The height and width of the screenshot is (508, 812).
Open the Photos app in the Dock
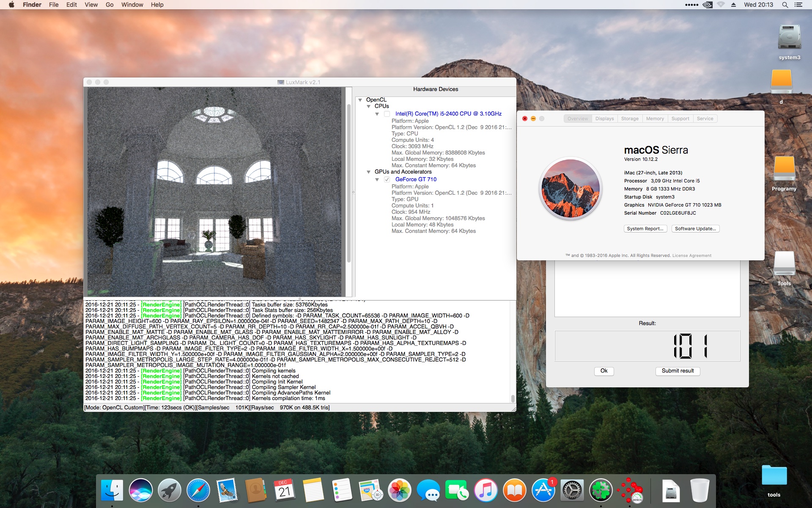400,491
